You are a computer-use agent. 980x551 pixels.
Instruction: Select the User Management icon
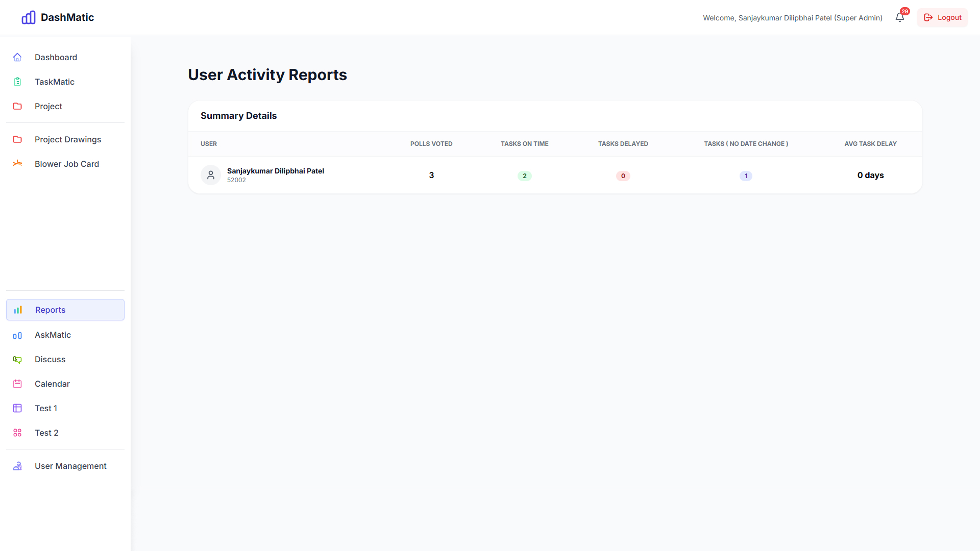17,466
